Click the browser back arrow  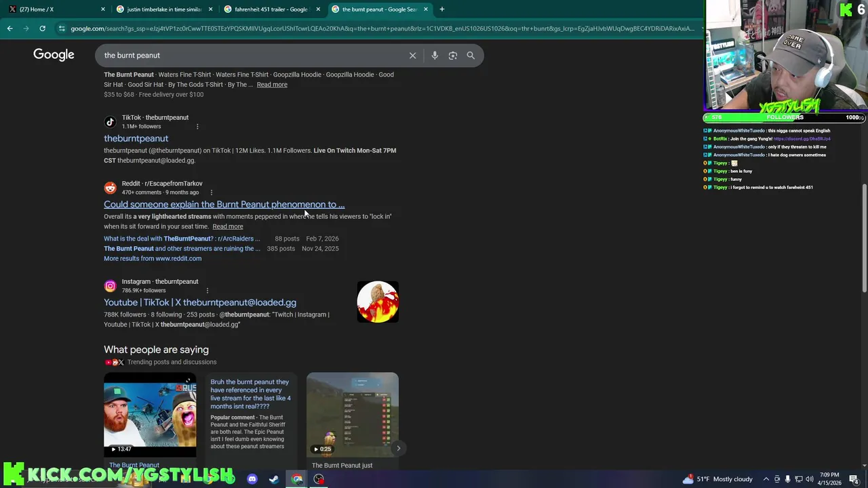(x=9, y=28)
